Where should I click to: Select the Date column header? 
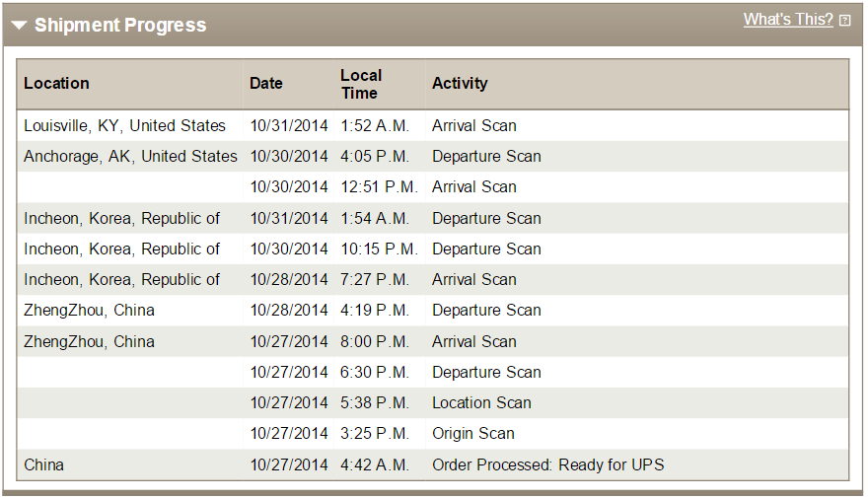click(265, 83)
